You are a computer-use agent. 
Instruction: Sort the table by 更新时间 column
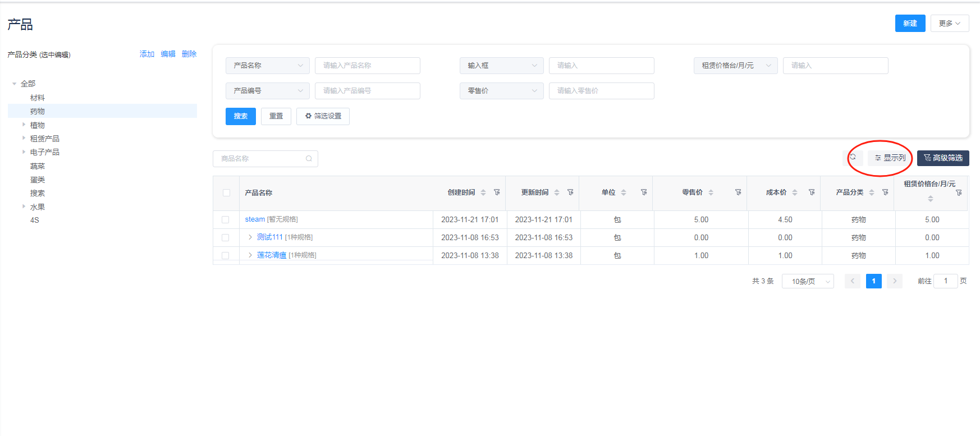(x=557, y=192)
